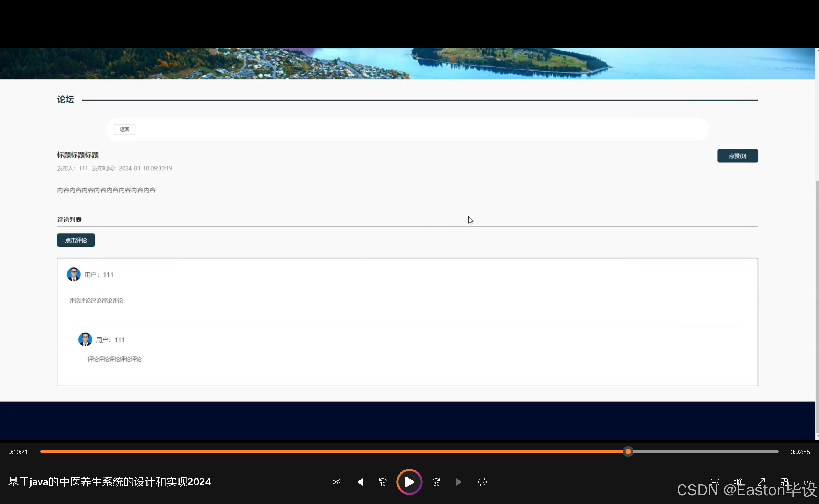Jump to the next track
The image size is (819, 504).
pos(459,482)
